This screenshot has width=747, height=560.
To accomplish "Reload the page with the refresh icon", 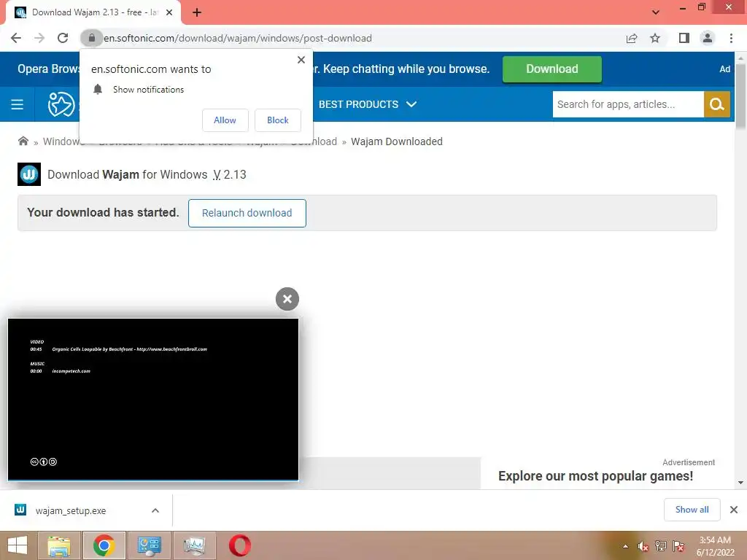I will coord(63,38).
